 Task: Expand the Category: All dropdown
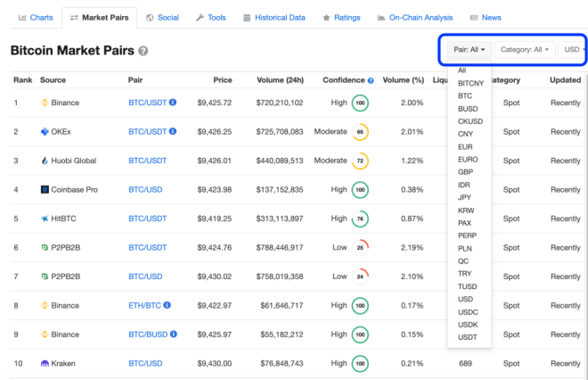(x=524, y=50)
